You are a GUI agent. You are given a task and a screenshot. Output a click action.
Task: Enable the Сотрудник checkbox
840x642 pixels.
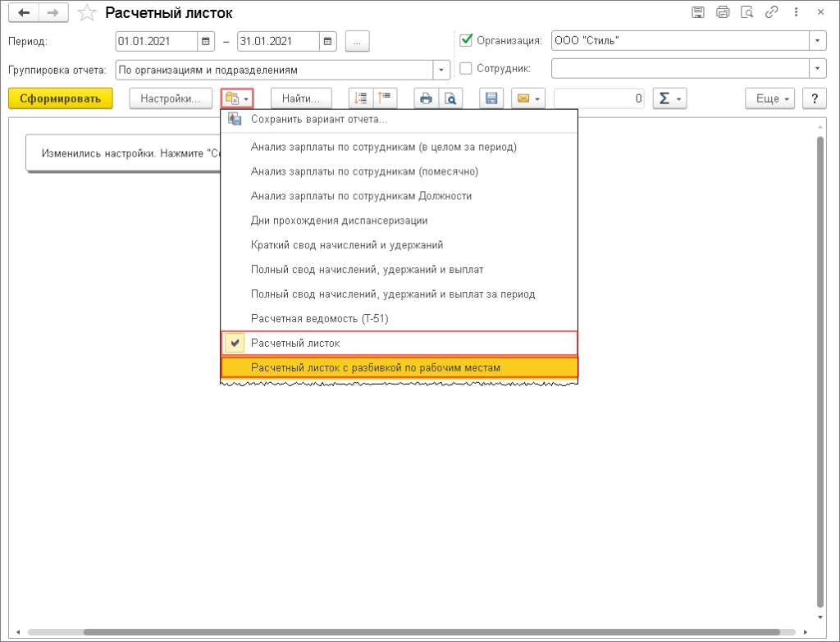(467, 68)
